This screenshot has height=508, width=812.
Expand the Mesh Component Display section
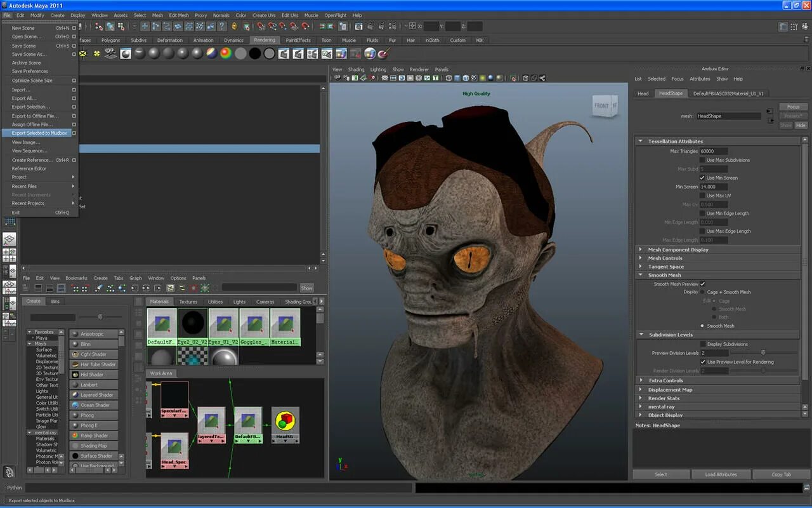coord(641,250)
